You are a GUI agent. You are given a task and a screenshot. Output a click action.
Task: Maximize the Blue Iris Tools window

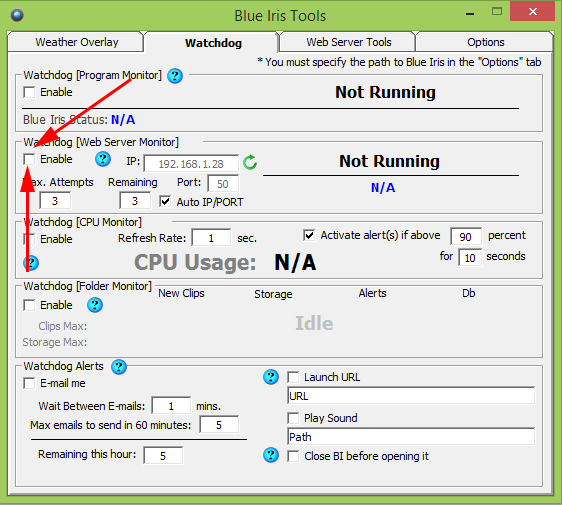pyautogui.click(x=497, y=12)
